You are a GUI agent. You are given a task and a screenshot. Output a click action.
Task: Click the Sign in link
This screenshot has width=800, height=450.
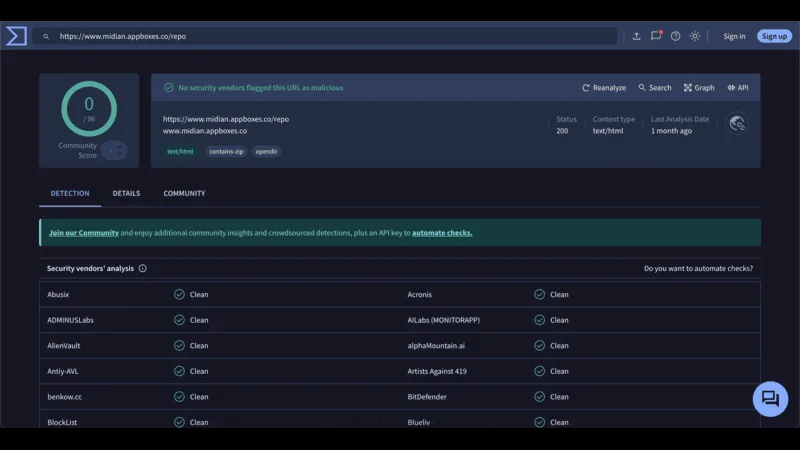(734, 36)
